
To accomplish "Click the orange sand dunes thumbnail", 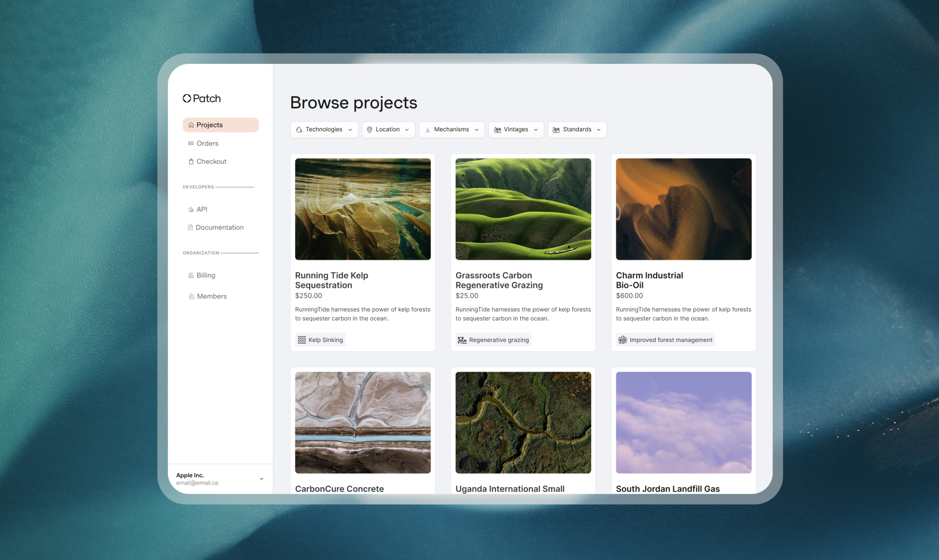I will pos(684,209).
